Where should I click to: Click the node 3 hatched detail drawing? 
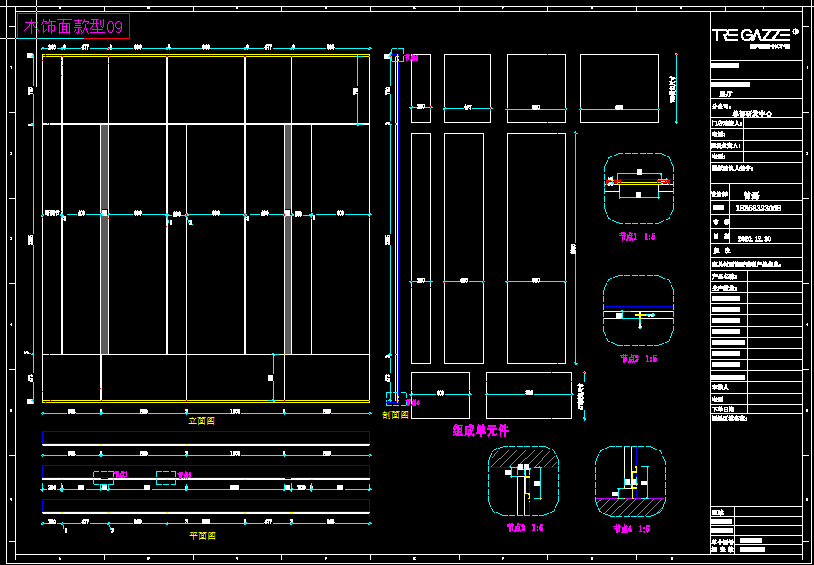click(x=523, y=481)
